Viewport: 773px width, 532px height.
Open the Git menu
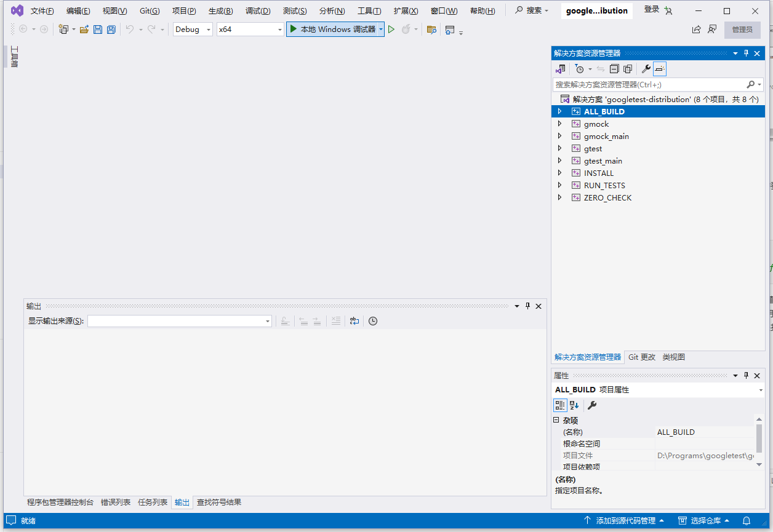click(x=150, y=11)
